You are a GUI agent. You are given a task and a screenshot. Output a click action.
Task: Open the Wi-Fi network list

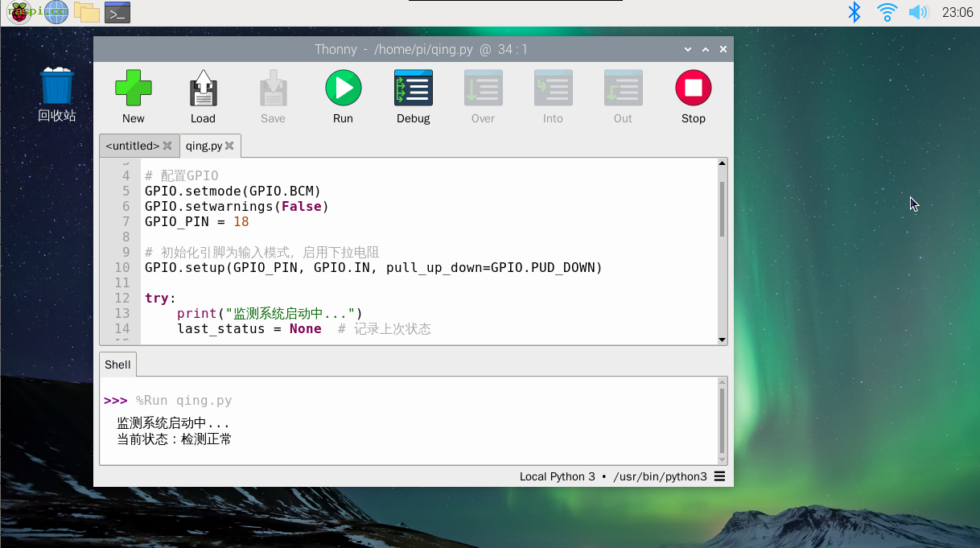[x=887, y=12]
